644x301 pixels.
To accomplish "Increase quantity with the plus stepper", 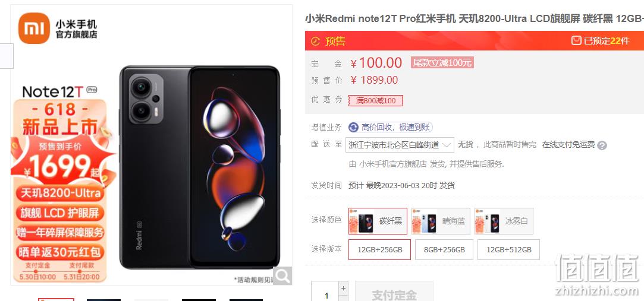I will tap(344, 287).
